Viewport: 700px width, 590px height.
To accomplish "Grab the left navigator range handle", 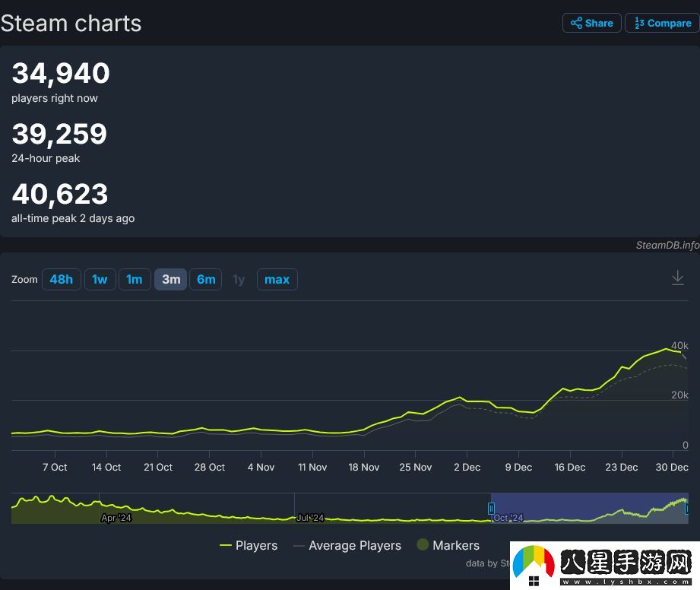I will click(491, 508).
